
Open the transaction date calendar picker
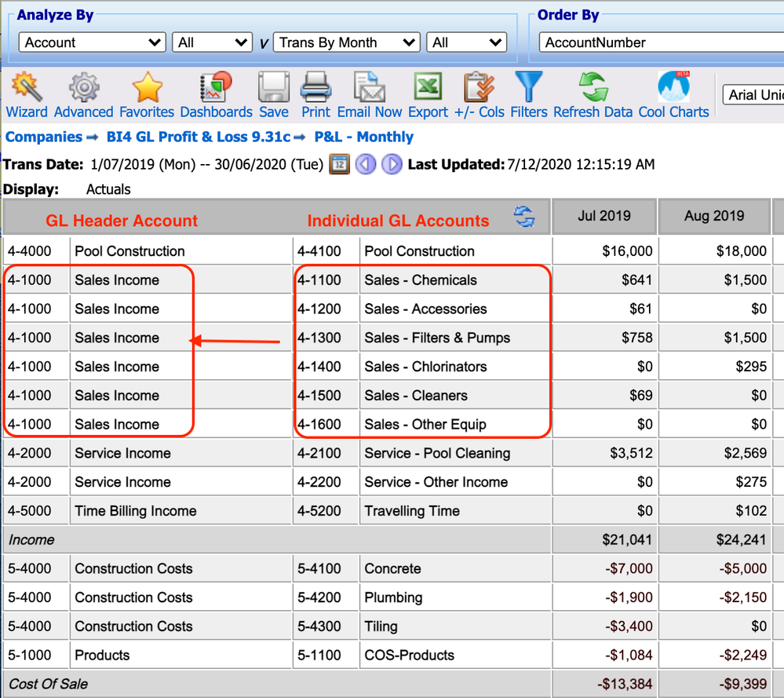[x=339, y=164]
